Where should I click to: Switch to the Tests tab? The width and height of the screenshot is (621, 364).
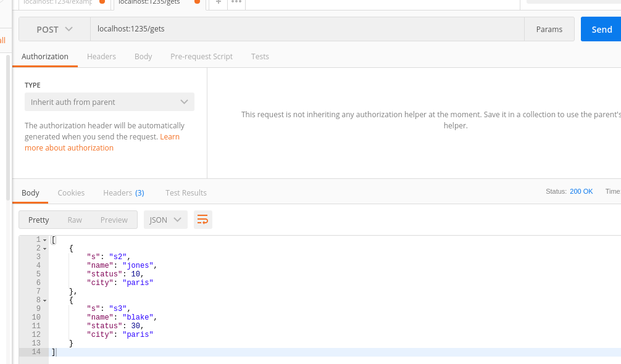tap(260, 57)
